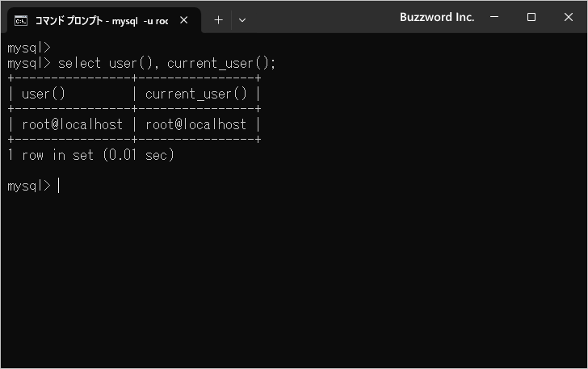Image resolution: width=588 pixels, height=369 pixels.
Task: Click the Buzzword Inc. title bar text
Action: [x=437, y=17]
